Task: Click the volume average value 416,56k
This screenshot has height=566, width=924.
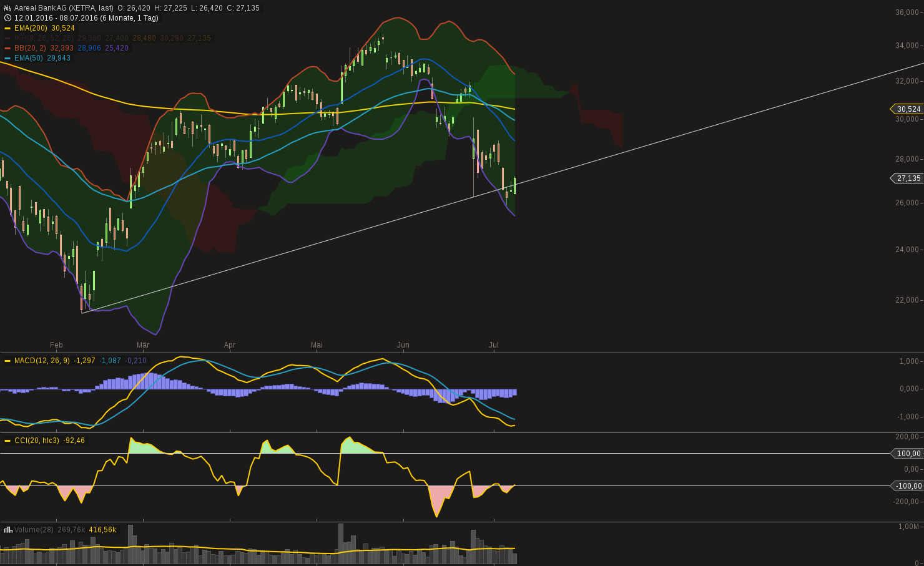Action: pos(102,530)
